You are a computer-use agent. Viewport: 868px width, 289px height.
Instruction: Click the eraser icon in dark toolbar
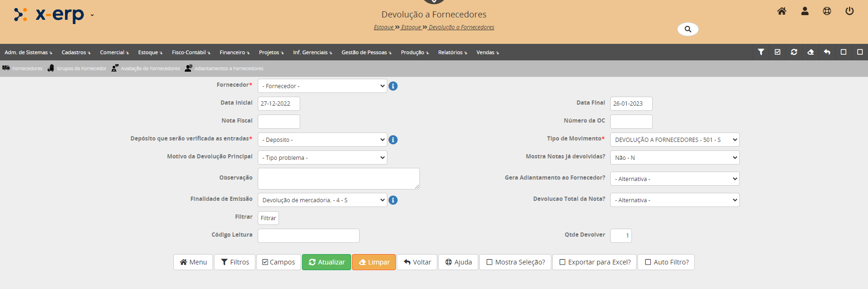pos(811,52)
